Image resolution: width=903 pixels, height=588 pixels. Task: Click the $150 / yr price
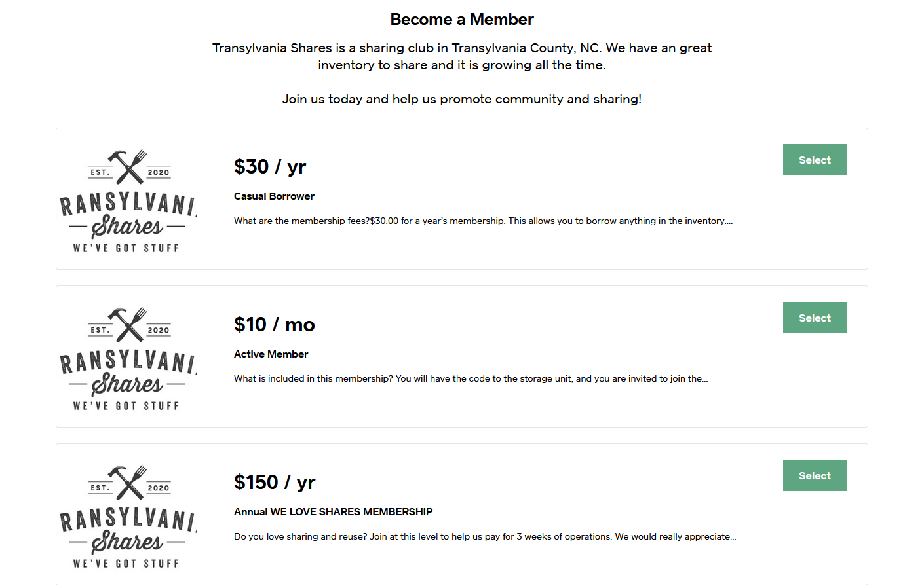pyautogui.click(x=275, y=483)
